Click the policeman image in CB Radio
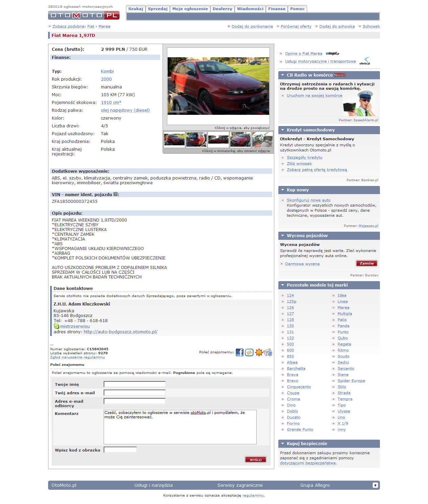428x504 pixels. [x=361, y=104]
